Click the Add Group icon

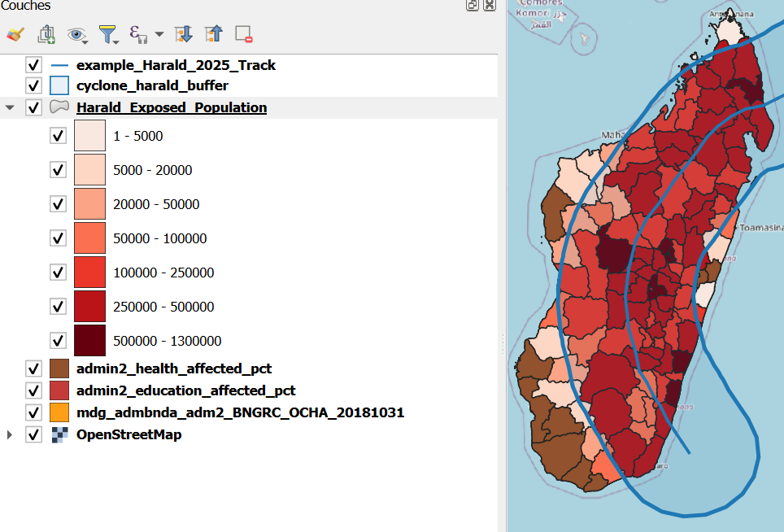pos(46,34)
